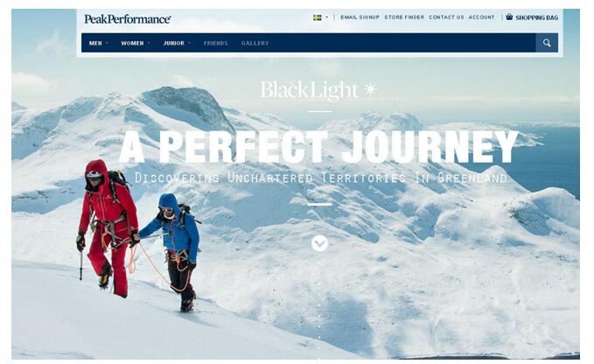Open the Account link
594x364 pixels.
[x=481, y=17]
